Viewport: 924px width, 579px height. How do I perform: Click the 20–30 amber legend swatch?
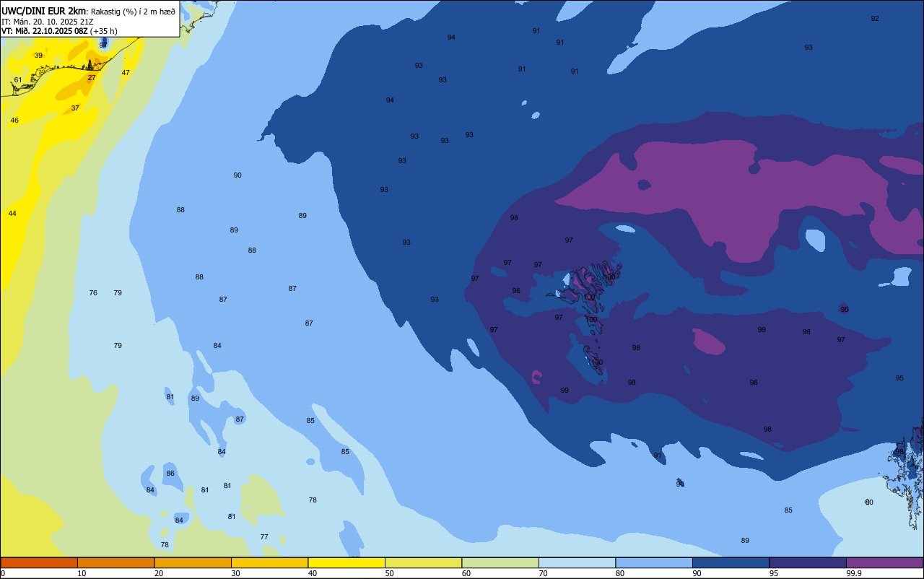tap(193, 562)
